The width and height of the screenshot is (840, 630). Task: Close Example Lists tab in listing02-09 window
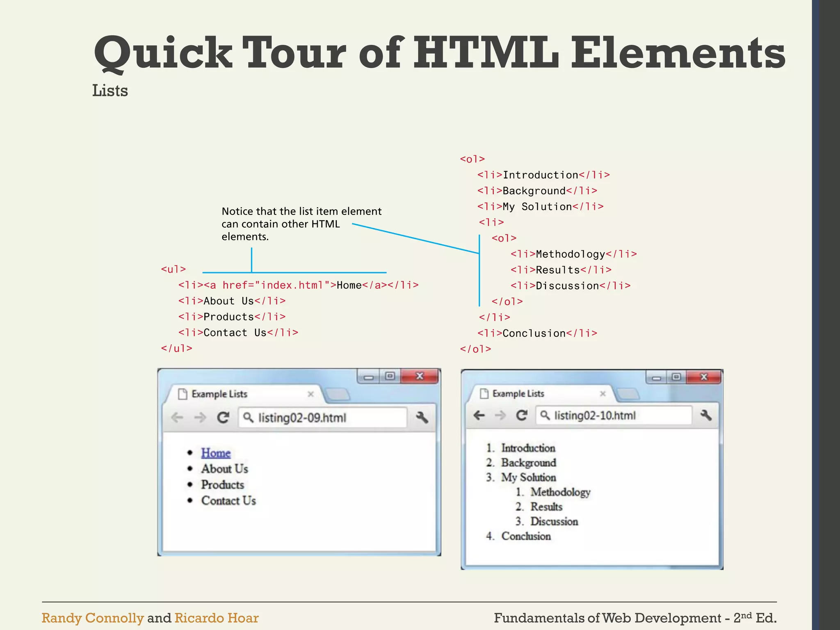[x=310, y=394]
